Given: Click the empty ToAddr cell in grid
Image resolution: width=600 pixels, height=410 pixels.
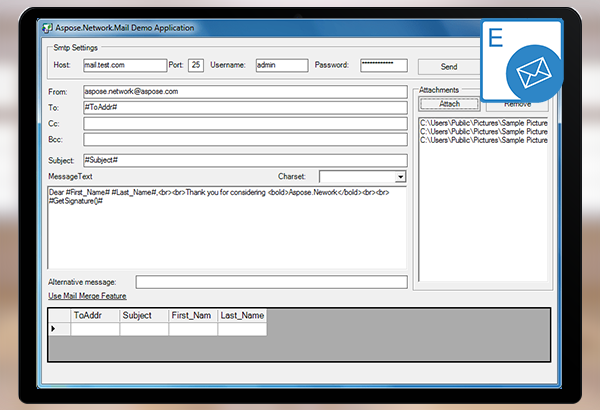Looking at the screenshot, I should tap(95, 329).
